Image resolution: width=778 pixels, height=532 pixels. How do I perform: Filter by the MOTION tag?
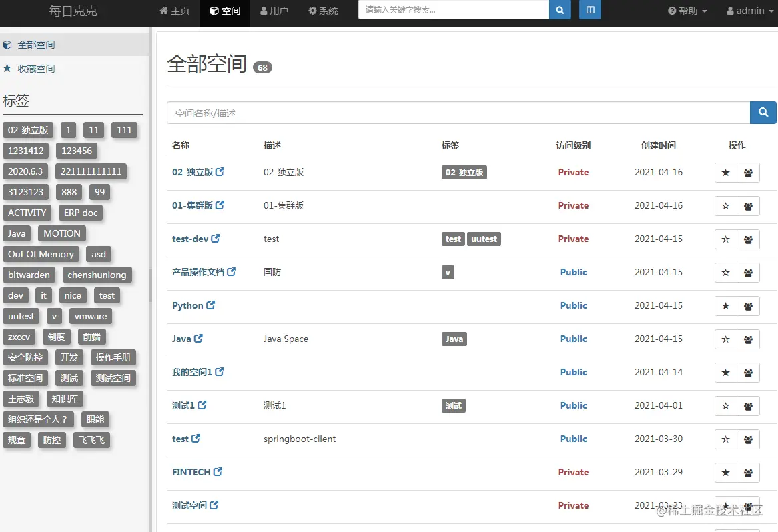tap(62, 233)
